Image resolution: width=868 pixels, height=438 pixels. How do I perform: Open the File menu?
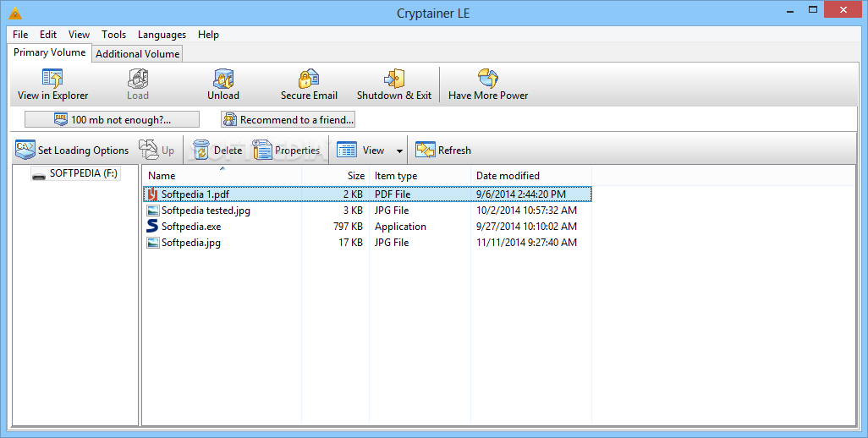pos(20,35)
